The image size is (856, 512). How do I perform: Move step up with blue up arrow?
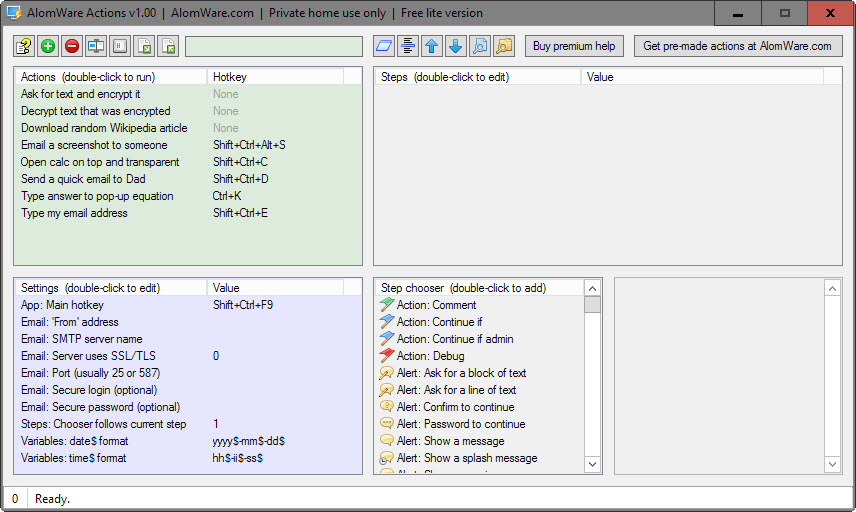point(432,46)
